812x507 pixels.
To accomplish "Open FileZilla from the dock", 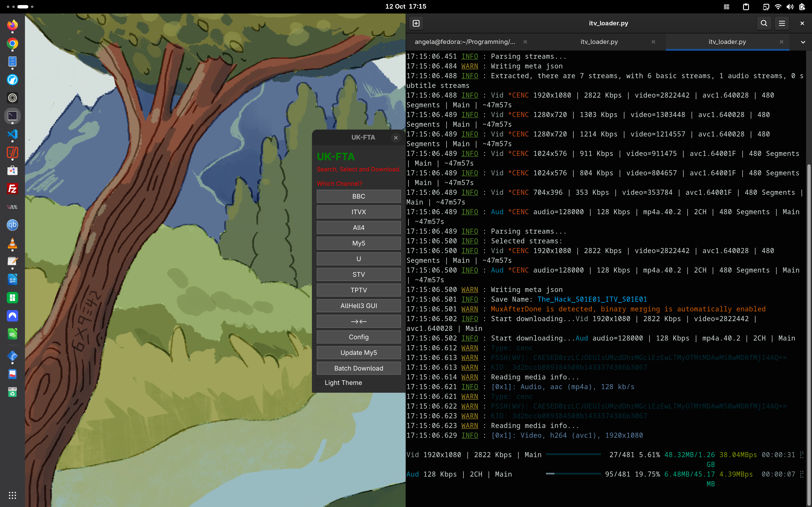I will (12, 189).
